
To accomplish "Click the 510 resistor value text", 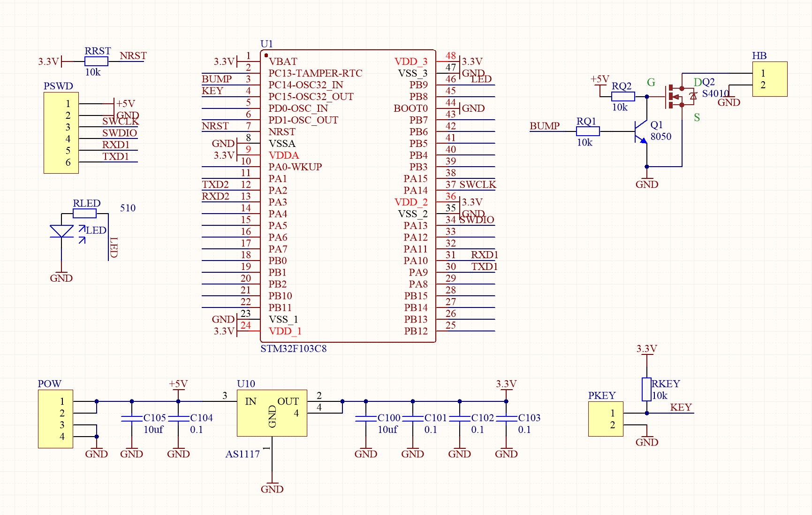I will [128, 208].
